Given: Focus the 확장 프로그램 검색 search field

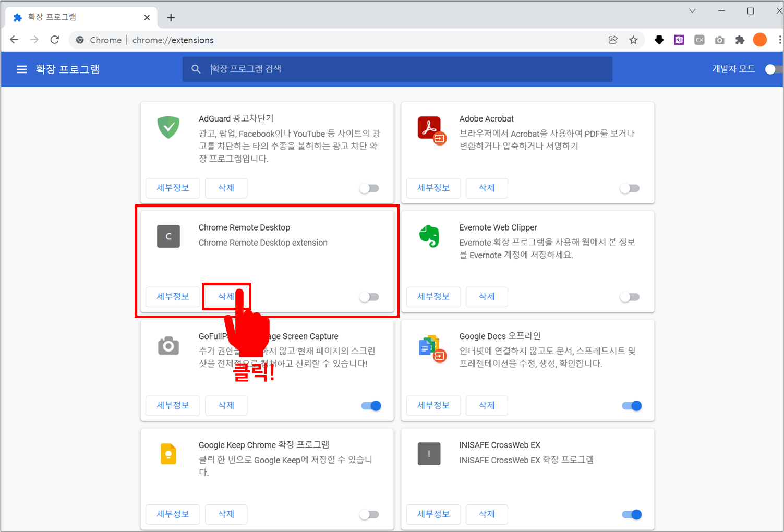Looking at the screenshot, I should click(x=397, y=69).
